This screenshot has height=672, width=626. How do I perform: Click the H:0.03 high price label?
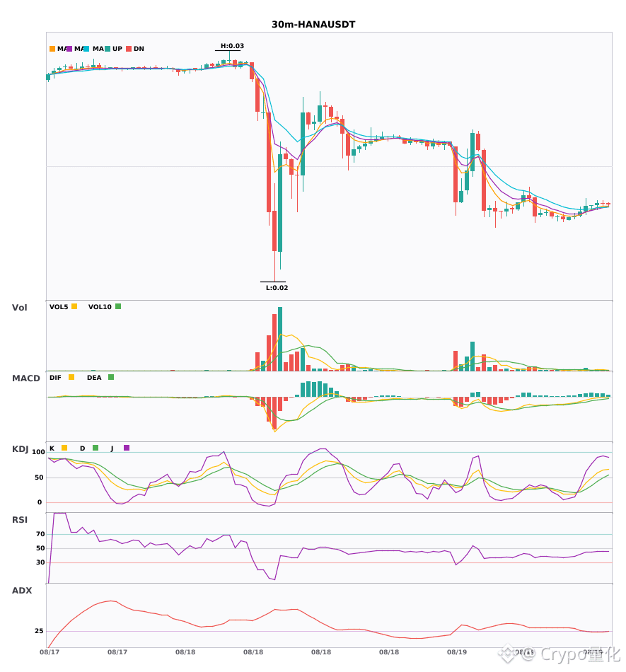click(232, 46)
